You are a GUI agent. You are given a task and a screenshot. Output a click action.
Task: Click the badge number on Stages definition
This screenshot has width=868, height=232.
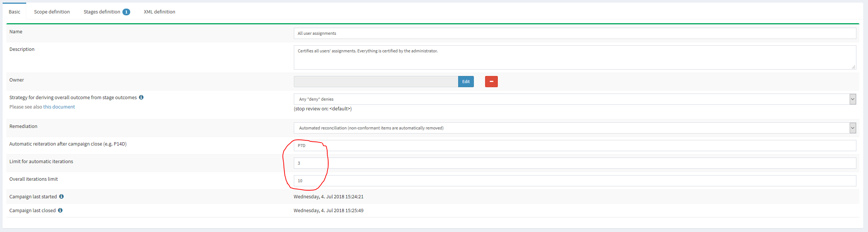pyautogui.click(x=127, y=12)
